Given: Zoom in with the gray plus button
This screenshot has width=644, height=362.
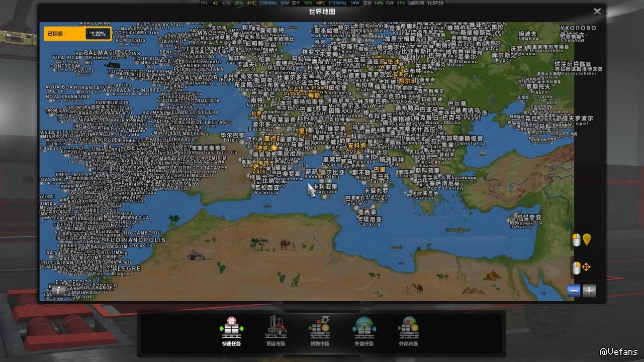Looking at the screenshot, I should (589, 291).
